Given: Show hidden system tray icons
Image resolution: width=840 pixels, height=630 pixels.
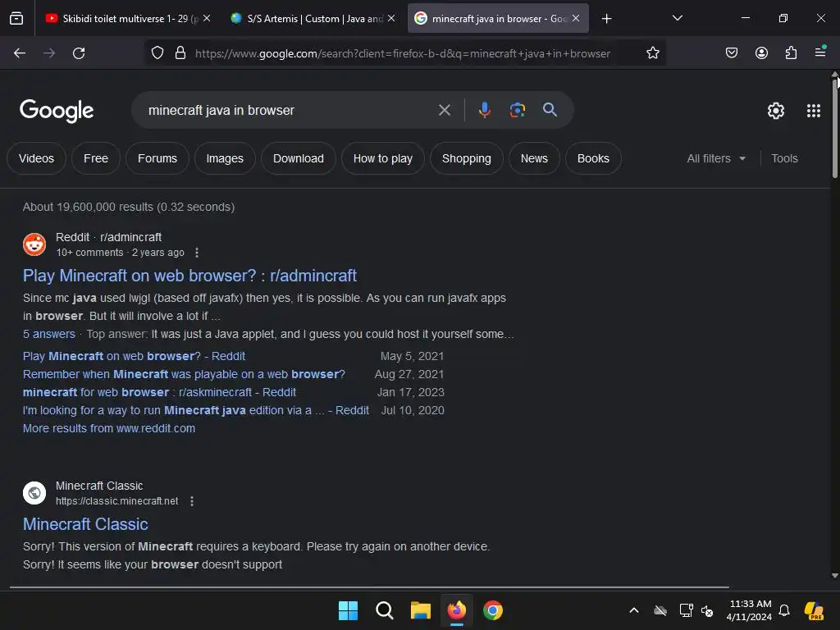Looking at the screenshot, I should 634,610.
